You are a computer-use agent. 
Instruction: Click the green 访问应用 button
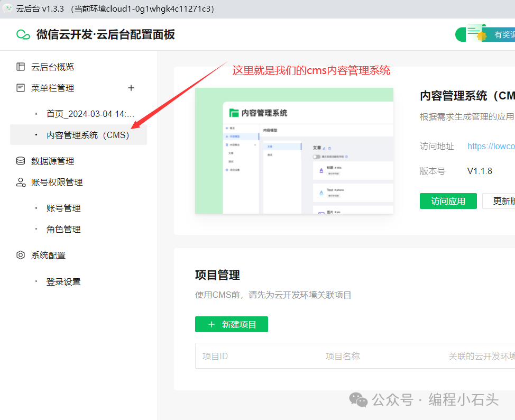(448, 201)
